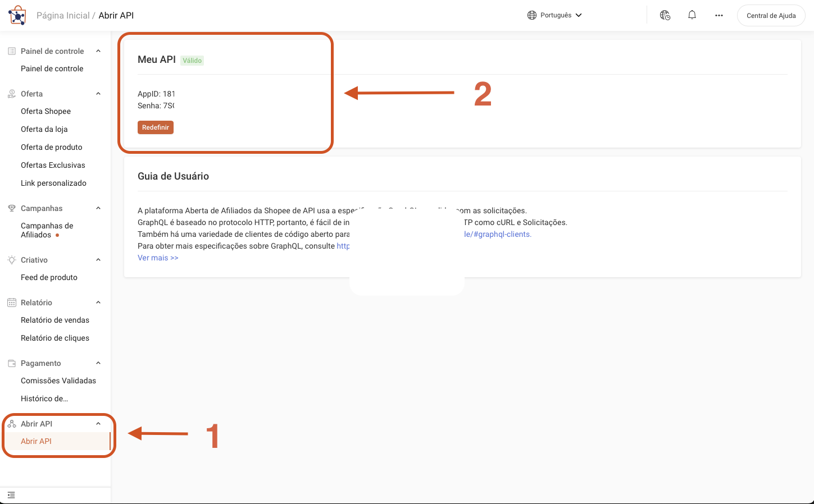This screenshot has height=504, width=814.
Task: Collapse the Relatório section chevron
Action: pyautogui.click(x=98, y=303)
